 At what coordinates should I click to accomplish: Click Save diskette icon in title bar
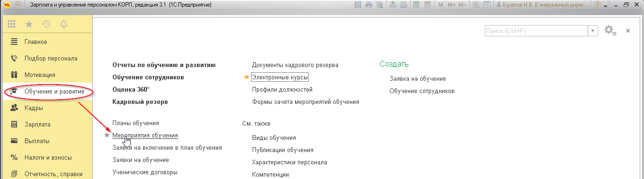pos(357,5)
